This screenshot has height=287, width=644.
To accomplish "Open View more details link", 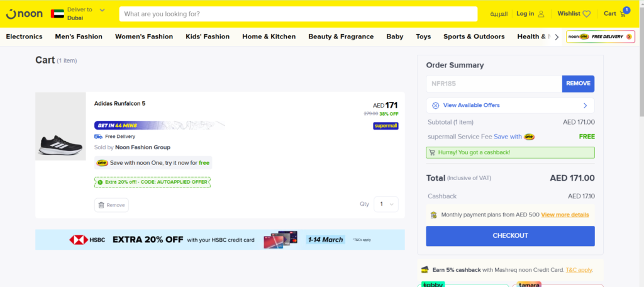I will click(x=565, y=215).
